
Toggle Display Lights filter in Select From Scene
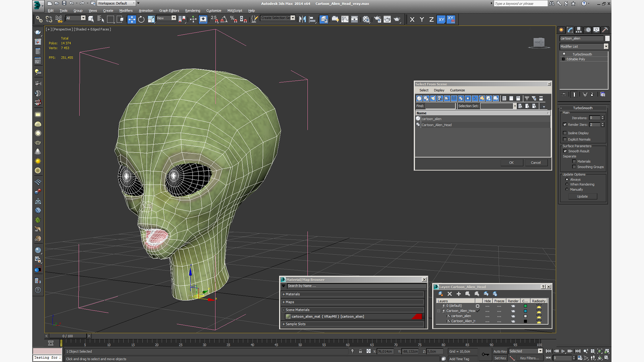pyautogui.click(x=433, y=98)
